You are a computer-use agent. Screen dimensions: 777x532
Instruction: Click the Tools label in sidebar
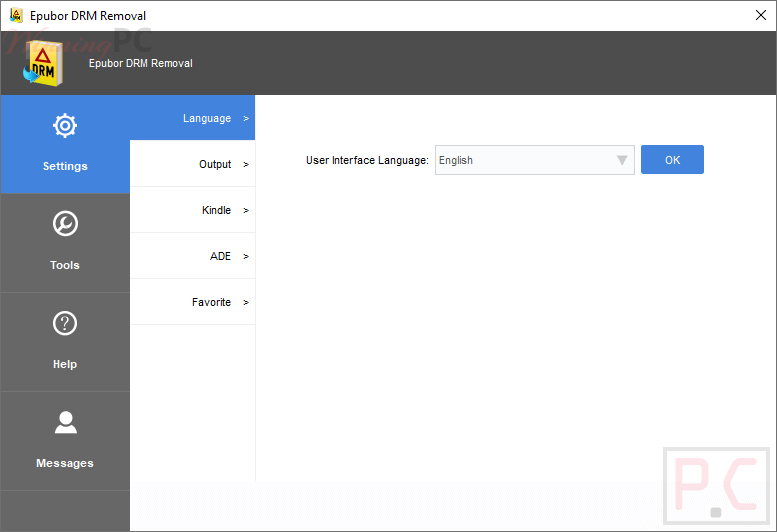[65, 265]
